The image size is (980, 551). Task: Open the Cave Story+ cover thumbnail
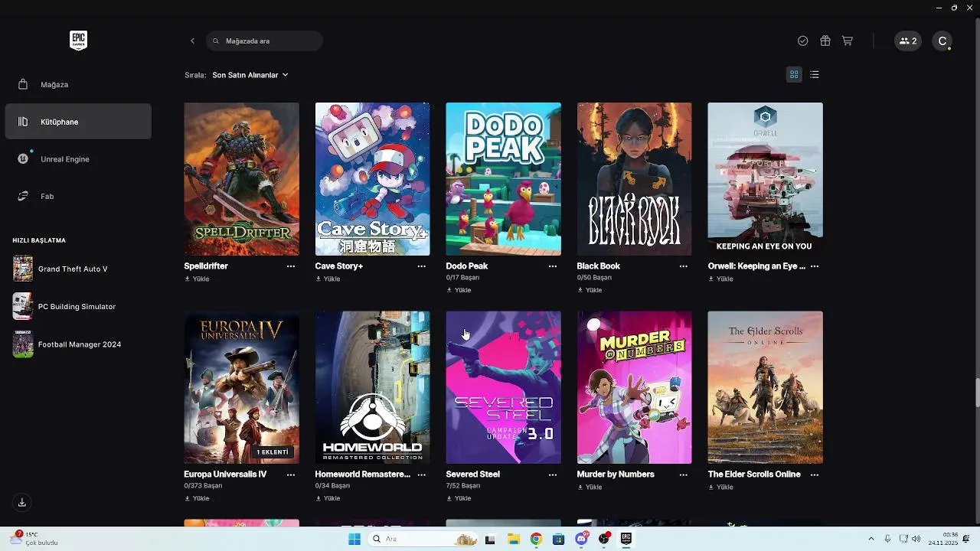click(373, 179)
